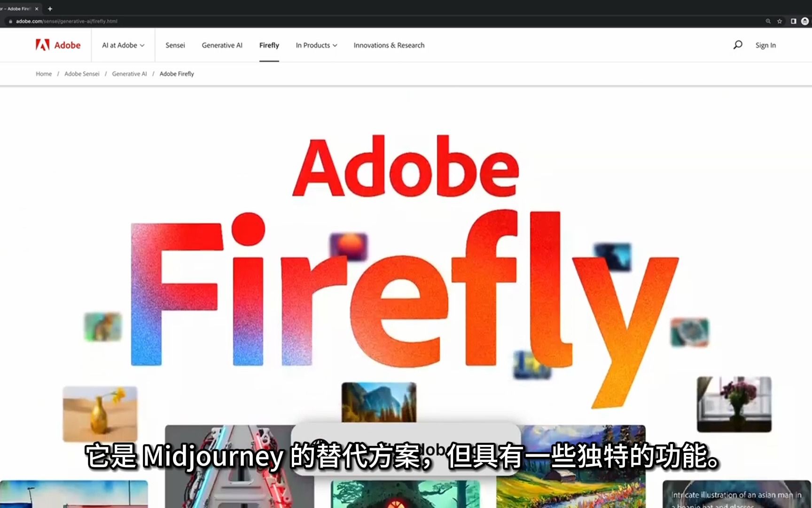Viewport: 812px width, 508px height.
Task: Click the Sign In link
Action: (765, 45)
